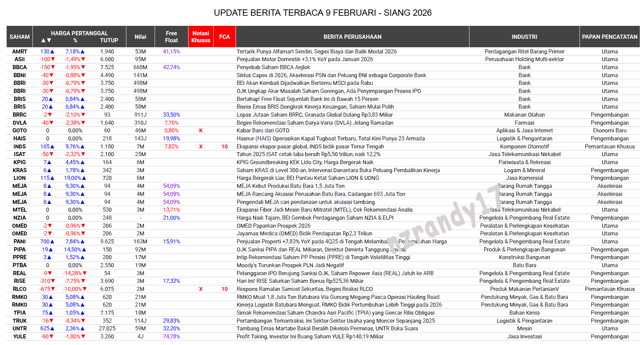644x345 pixels.
Task: Click the TUTUP column header
Action: 109,41
